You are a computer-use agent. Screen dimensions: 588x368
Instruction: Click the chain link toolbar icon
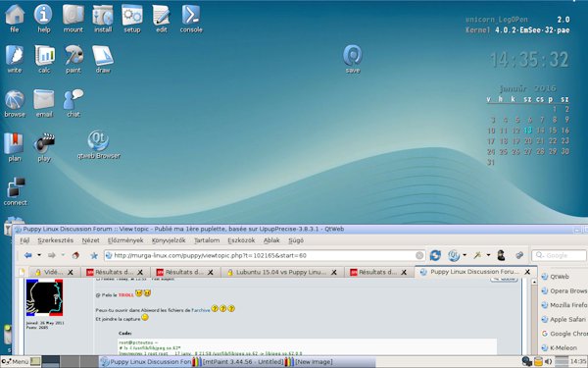(x=519, y=255)
